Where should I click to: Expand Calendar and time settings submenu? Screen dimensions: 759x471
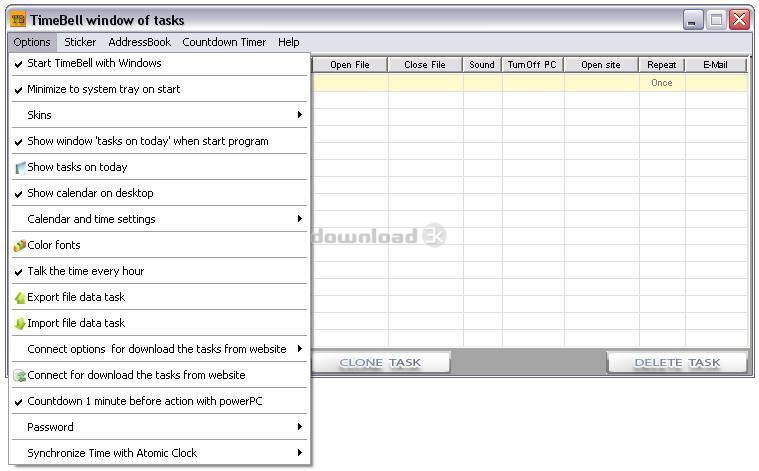(x=159, y=219)
